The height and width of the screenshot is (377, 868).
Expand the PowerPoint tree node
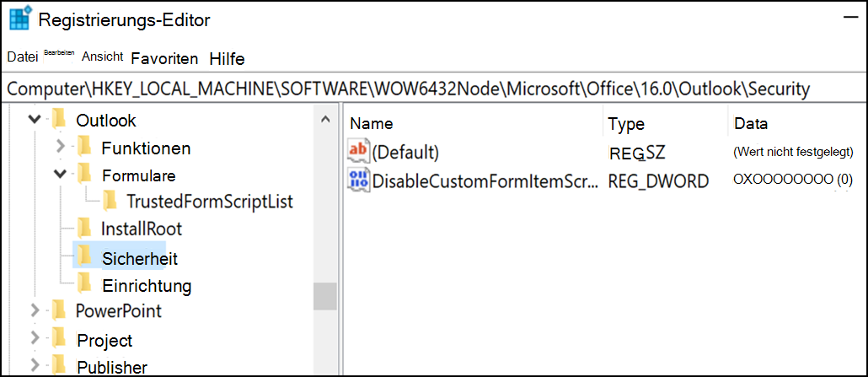35,310
